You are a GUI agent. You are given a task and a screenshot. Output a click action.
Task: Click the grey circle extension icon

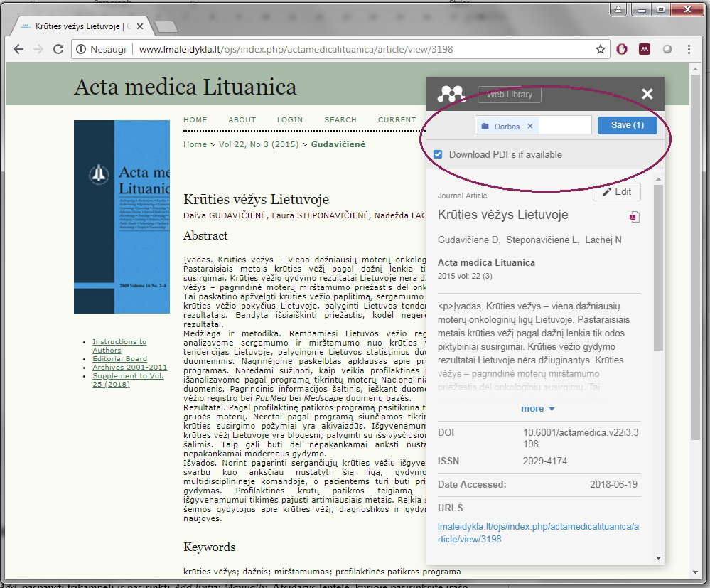667,50
